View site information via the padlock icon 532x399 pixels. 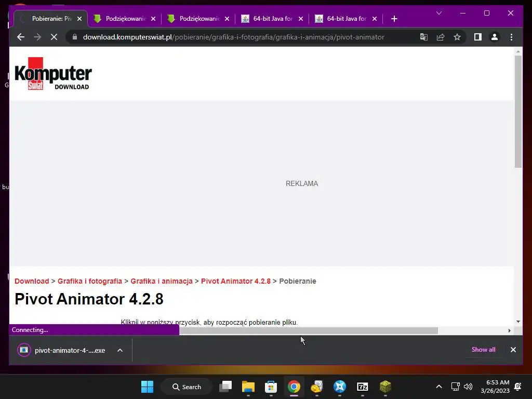pos(75,37)
